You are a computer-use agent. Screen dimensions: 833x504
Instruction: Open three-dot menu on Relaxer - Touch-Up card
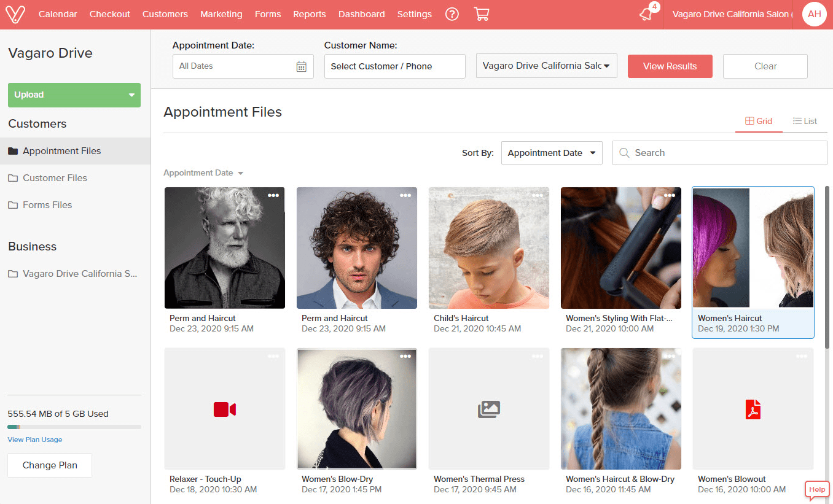tap(273, 356)
